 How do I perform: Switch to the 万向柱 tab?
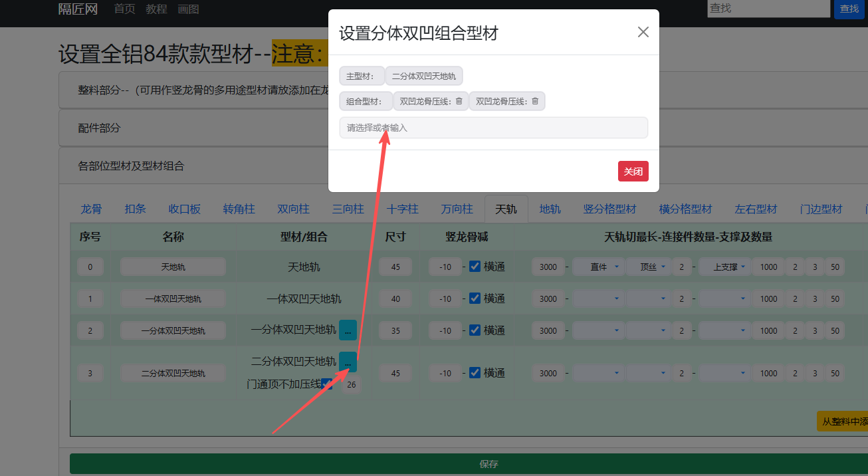(457, 209)
